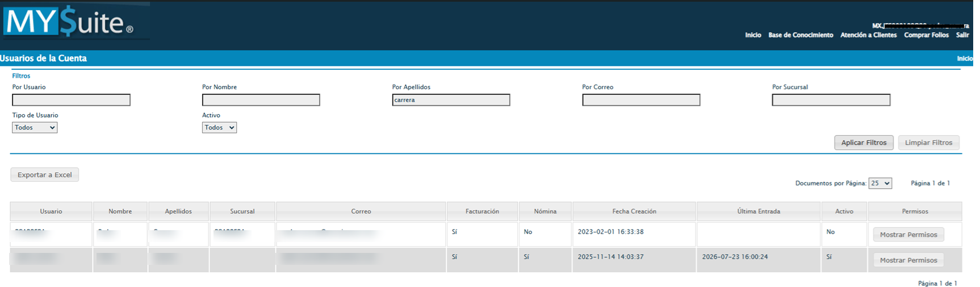This screenshot has width=980, height=287.
Task: Click Aplicar Filtros button
Action: [x=864, y=143]
